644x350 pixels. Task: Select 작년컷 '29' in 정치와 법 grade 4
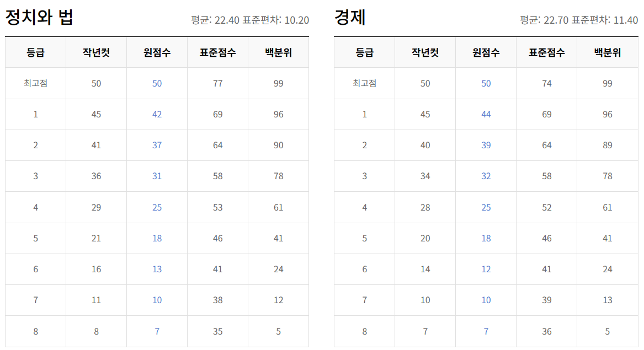(96, 208)
